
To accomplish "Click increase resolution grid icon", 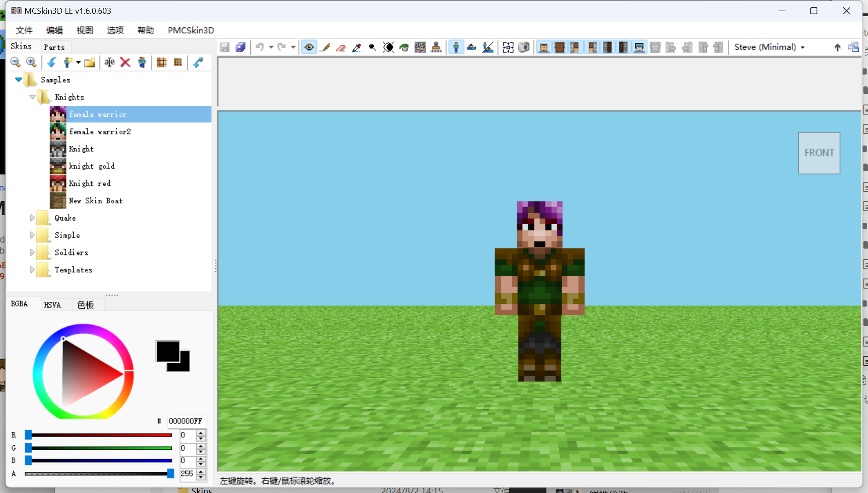I will pos(178,62).
